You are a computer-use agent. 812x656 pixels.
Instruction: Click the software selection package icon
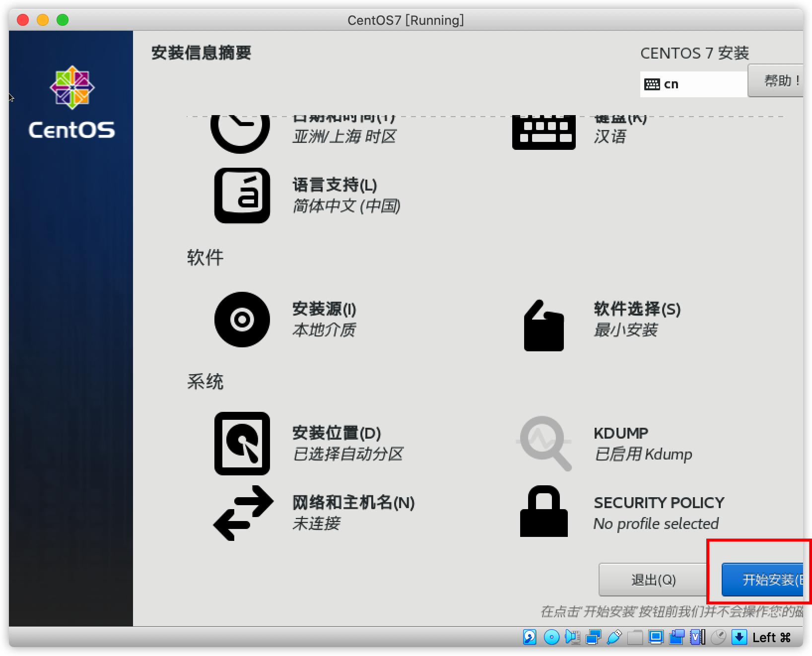(544, 326)
